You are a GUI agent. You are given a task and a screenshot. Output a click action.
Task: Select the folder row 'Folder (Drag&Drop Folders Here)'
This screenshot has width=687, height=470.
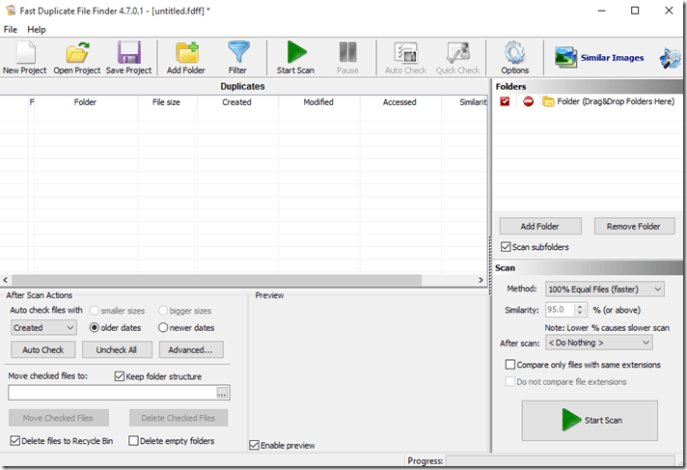tap(609, 102)
